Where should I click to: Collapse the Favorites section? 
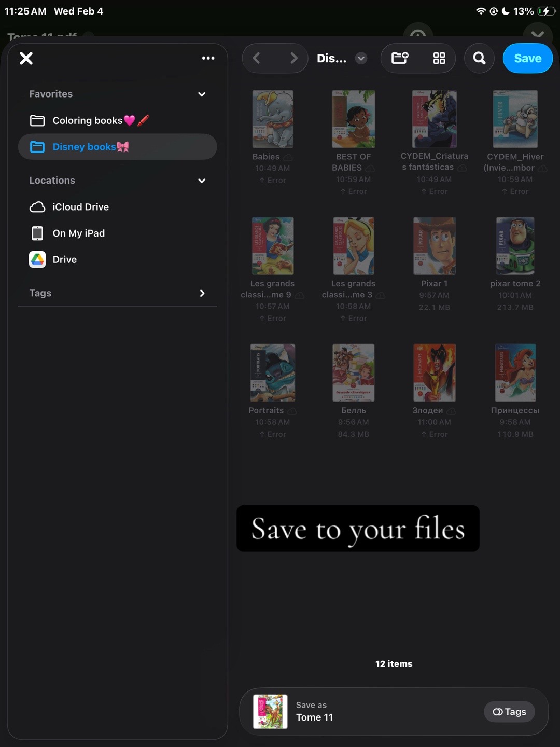pos(202,94)
